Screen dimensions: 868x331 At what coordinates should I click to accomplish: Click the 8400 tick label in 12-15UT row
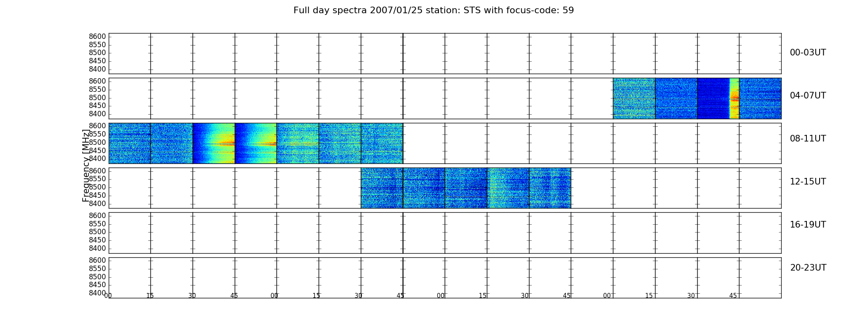pyautogui.click(x=98, y=204)
